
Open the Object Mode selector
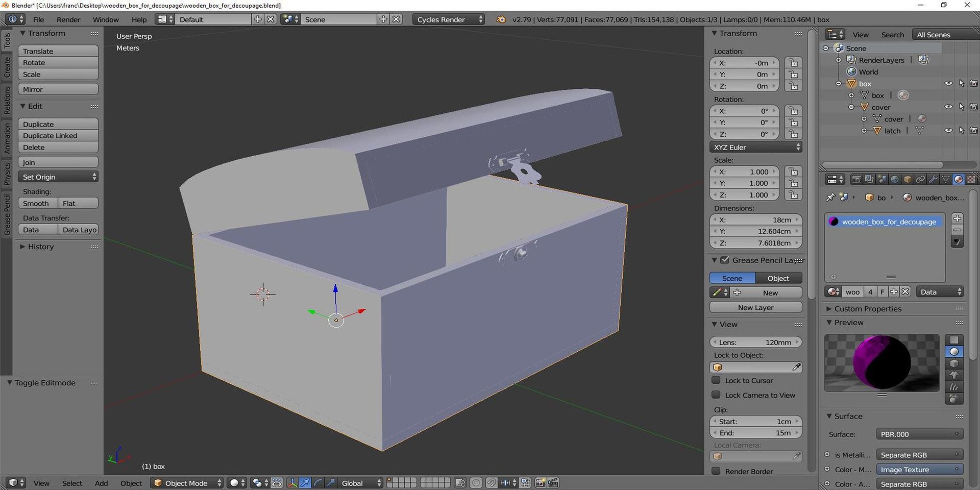click(187, 483)
